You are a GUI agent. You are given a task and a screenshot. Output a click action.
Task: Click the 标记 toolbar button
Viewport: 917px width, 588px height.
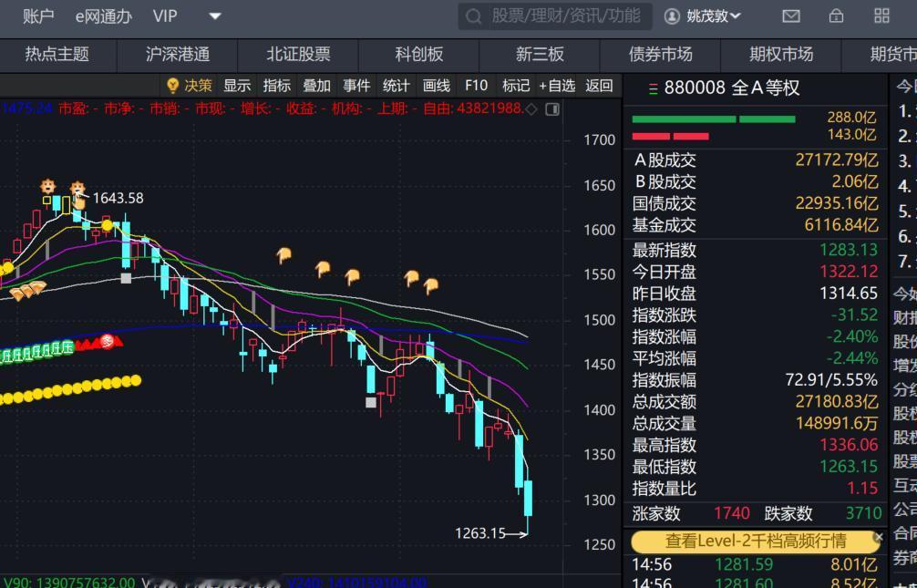pyautogui.click(x=517, y=86)
